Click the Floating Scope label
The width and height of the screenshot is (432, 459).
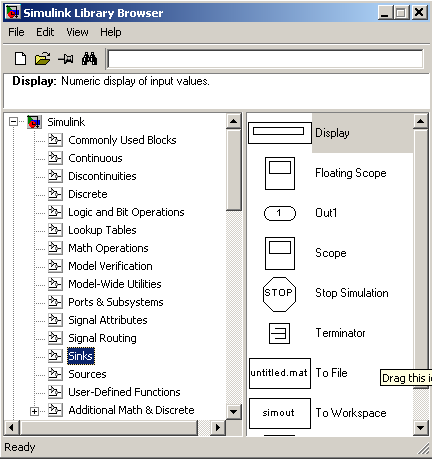(x=351, y=173)
